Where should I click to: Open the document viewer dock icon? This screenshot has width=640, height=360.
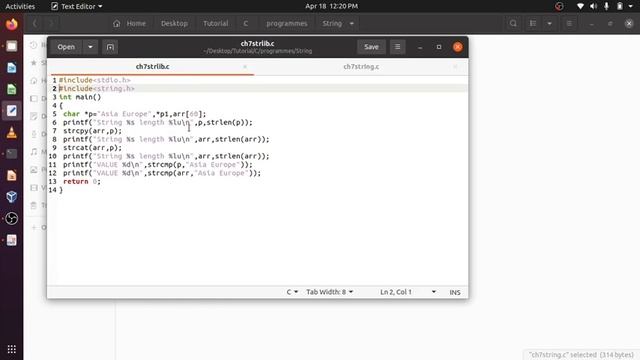11,240
